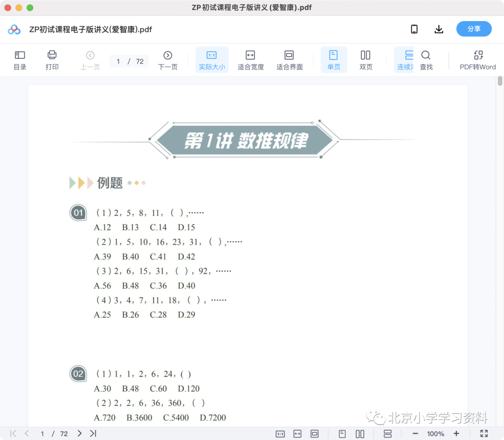Jump to last page in bottom bar
Viewport: 504px width, 440px height.
[x=93, y=433]
